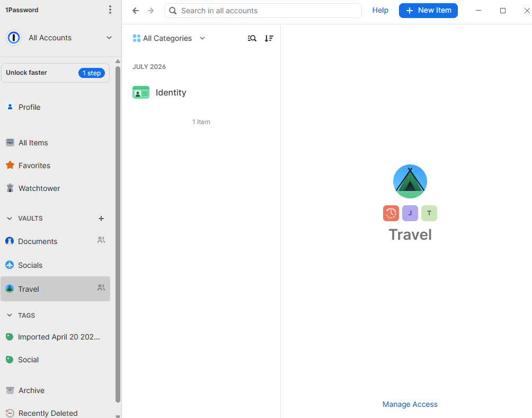Click the orange recovery clock badge
The image size is (532, 418).
tap(391, 213)
